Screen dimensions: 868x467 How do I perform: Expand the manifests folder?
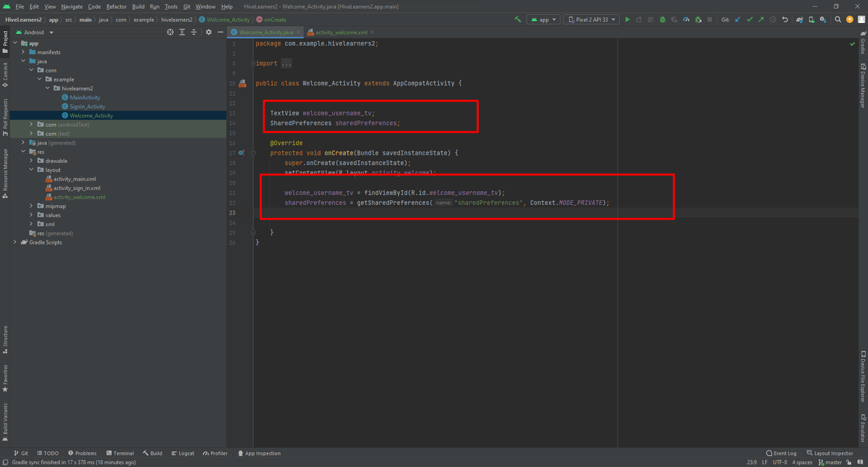pos(23,52)
